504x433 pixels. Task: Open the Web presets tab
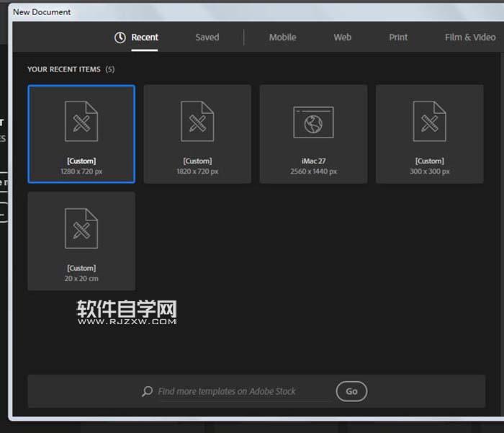(342, 37)
